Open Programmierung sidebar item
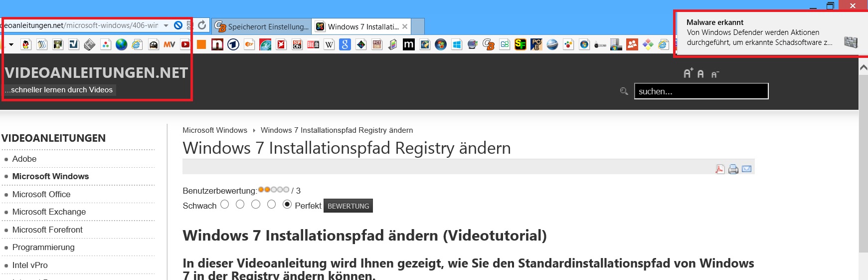The width and height of the screenshot is (868, 280). (43, 247)
